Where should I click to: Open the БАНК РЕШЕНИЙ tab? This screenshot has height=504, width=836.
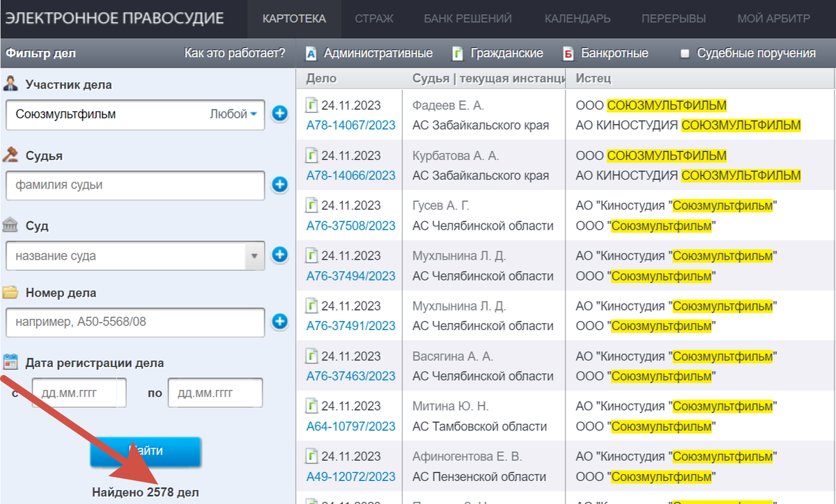468,19
